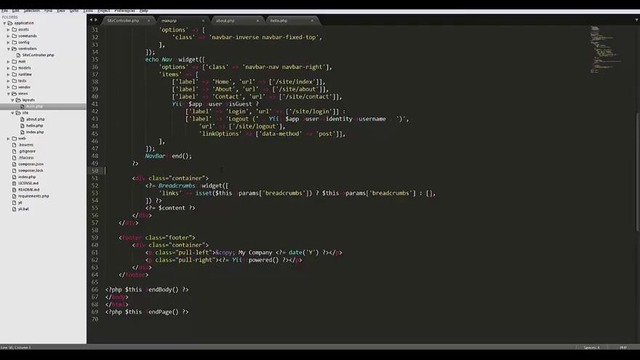This screenshot has width=640, height=360.
Task: Click the Spaces indentation setting in status bar
Action: [592, 348]
